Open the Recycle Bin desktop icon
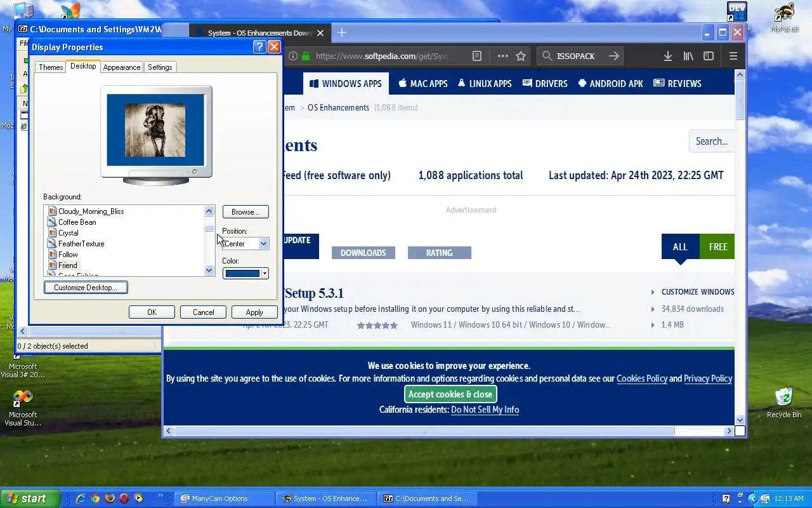 click(784, 403)
